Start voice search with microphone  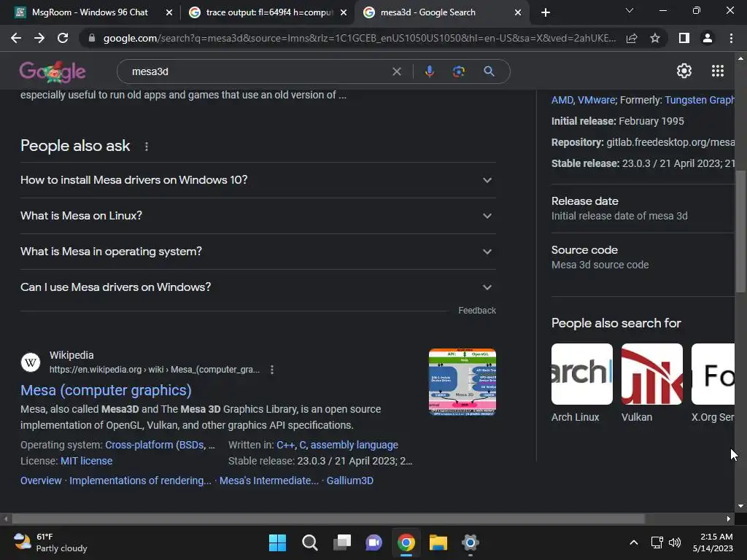click(429, 71)
